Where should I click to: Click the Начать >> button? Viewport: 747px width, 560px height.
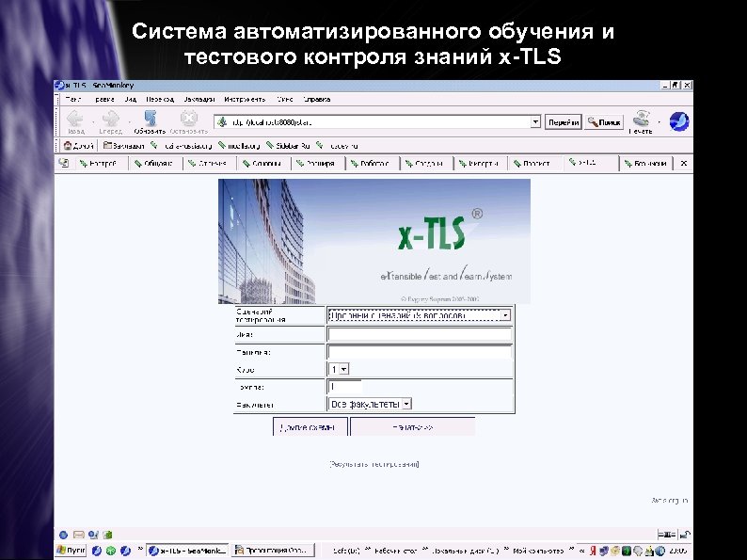tap(413, 427)
